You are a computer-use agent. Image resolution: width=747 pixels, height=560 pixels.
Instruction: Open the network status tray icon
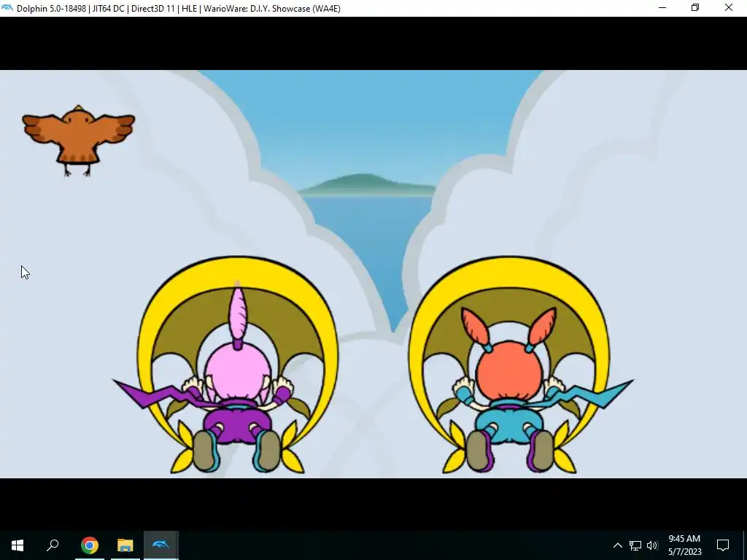tap(635, 545)
